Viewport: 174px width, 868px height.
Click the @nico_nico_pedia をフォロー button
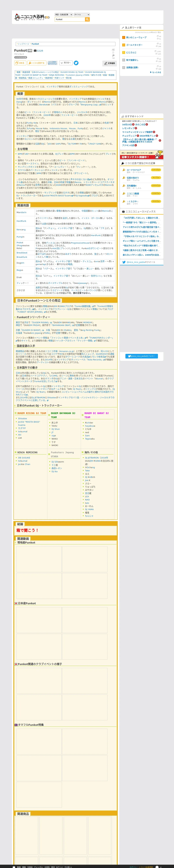(142, 356)
